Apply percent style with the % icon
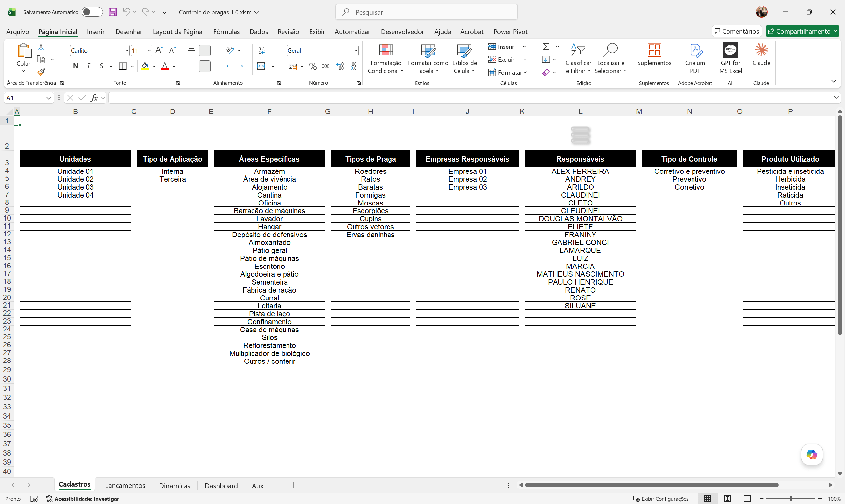 [313, 66]
